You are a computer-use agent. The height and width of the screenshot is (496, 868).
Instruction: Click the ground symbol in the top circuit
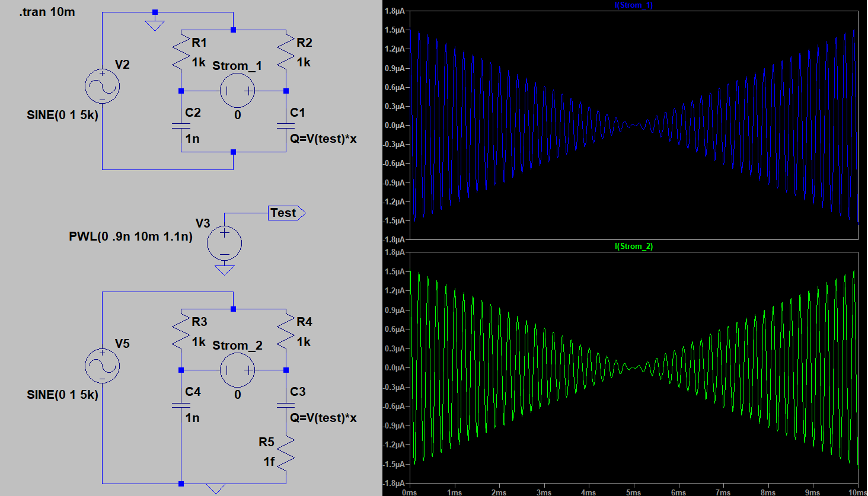pyautogui.click(x=155, y=25)
